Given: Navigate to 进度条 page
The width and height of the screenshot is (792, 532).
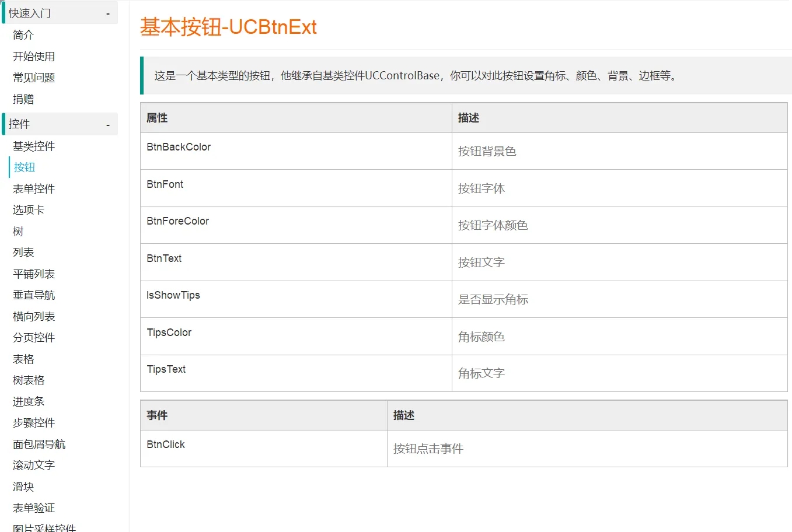Looking at the screenshot, I should [x=29, y=402].
